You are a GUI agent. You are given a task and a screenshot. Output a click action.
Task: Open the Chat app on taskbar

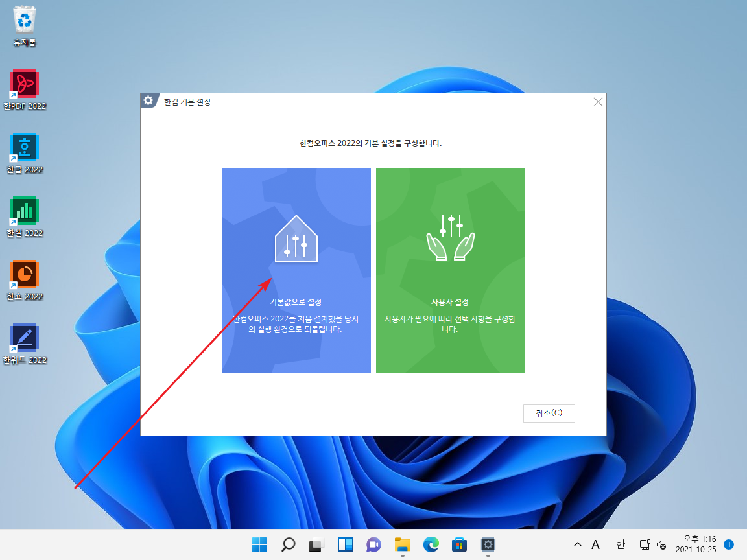[373, 544]
